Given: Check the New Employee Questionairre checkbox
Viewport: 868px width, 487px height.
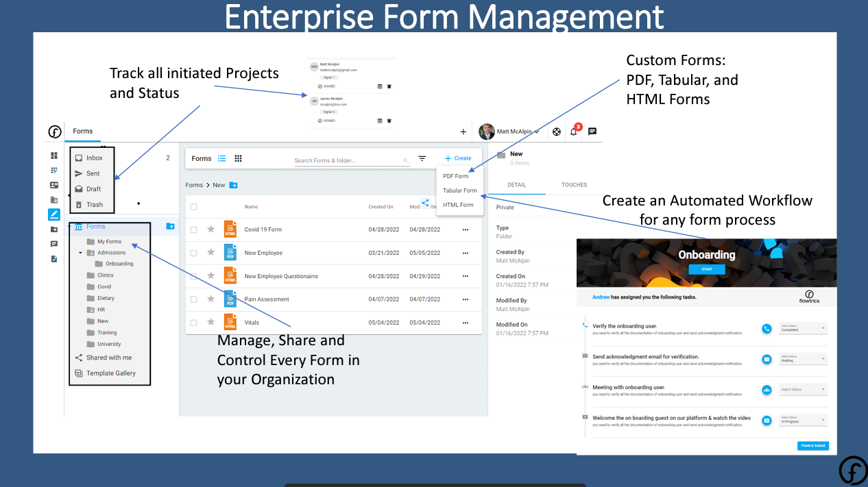Looking at the screenshot, I should pyautogui.click(x=194, y=276).
